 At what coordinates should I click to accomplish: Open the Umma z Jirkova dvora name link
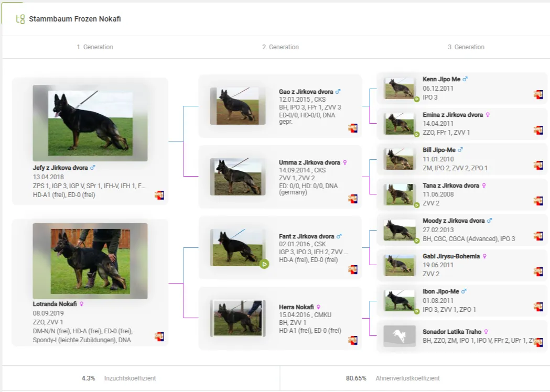[x=309, y=162]
